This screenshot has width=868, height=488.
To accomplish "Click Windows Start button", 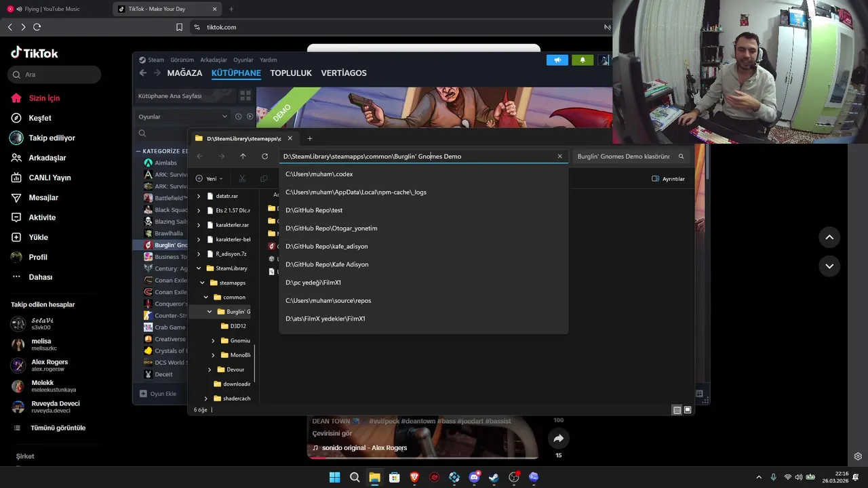I will click(x=334, y=477).
